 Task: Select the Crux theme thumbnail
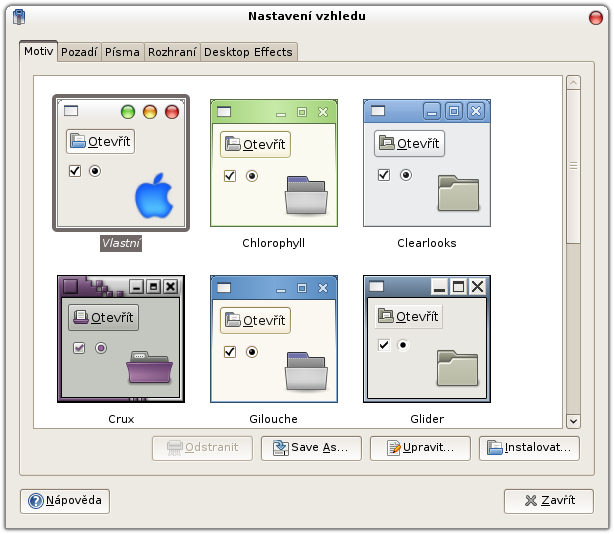[x=121, y=339]
